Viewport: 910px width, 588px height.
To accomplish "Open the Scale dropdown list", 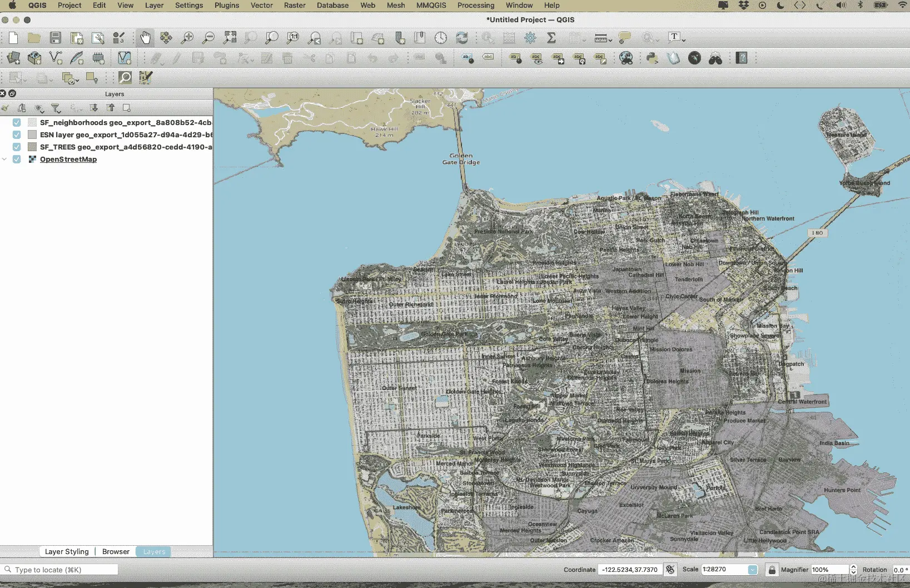I will click(x=753, y=570).
